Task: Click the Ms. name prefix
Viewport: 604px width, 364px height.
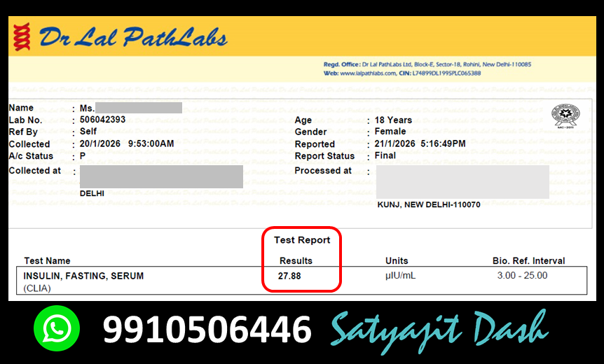Action: (87, 108)
